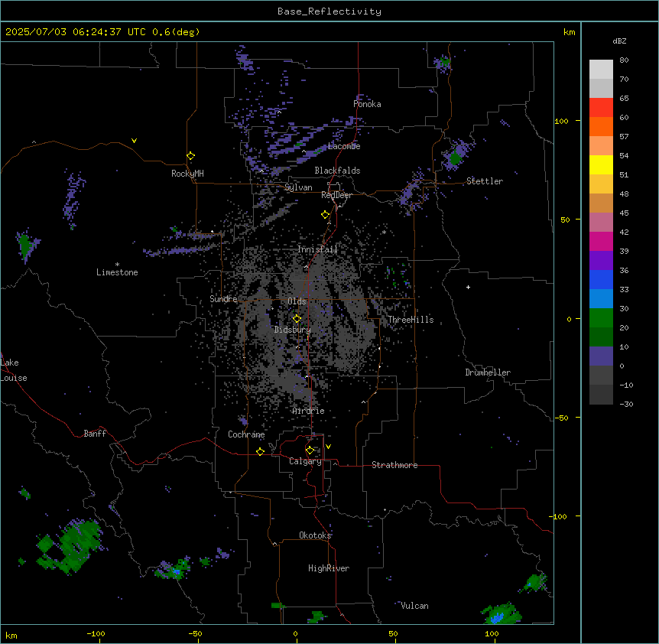Pick the red 65-60 dBZ legend swatch

pyautogui.click(x=601, y=108)
